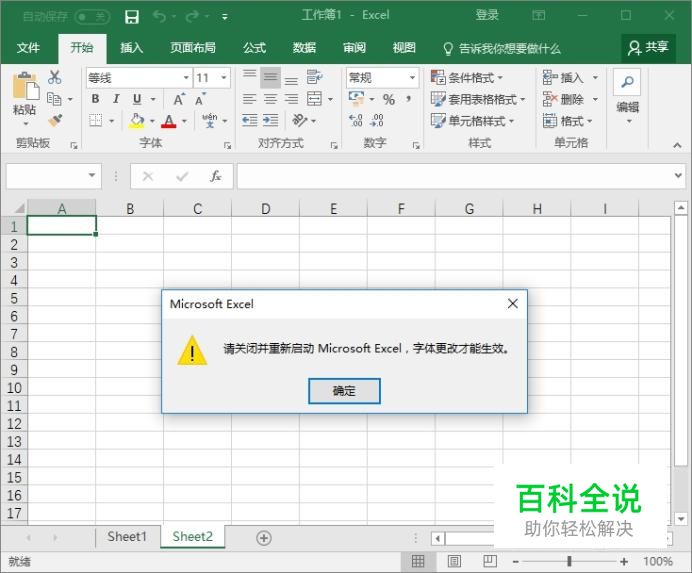Click the text Orientation icon
This screenshot has width=692, height=573.
(300, 120)
